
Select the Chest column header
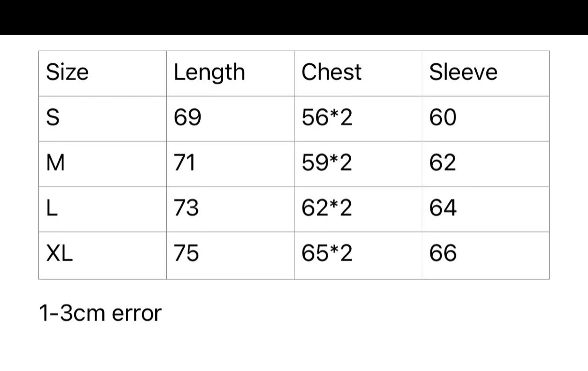pyautogui.click(x=331, y=73)
